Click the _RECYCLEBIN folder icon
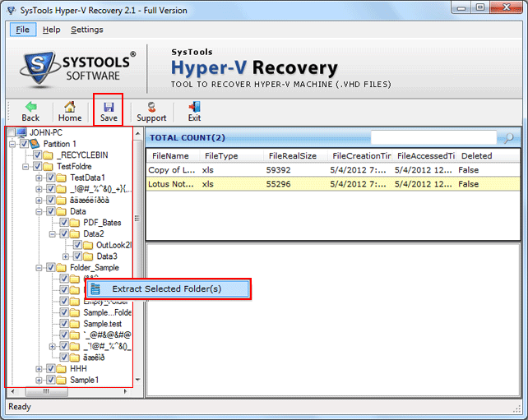Screen dimensions: 528x420 pos(48,155)
